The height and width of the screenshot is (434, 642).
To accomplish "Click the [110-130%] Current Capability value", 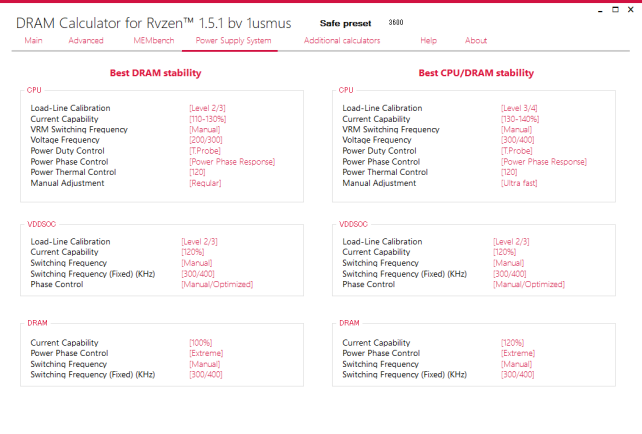I will click(x=208, y=119).
